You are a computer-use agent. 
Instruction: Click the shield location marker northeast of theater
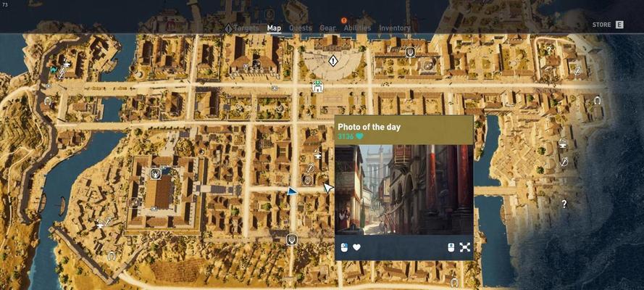coord(410,52)
